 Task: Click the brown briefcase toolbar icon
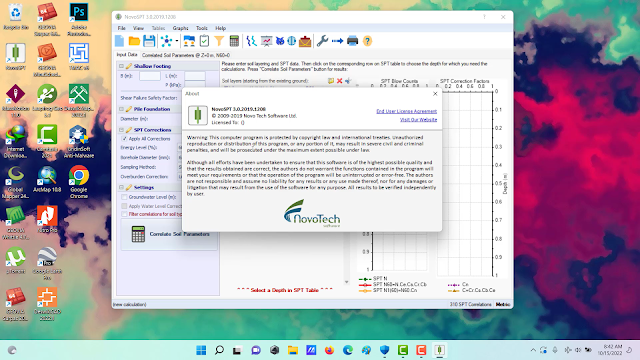tap(305, 41)
